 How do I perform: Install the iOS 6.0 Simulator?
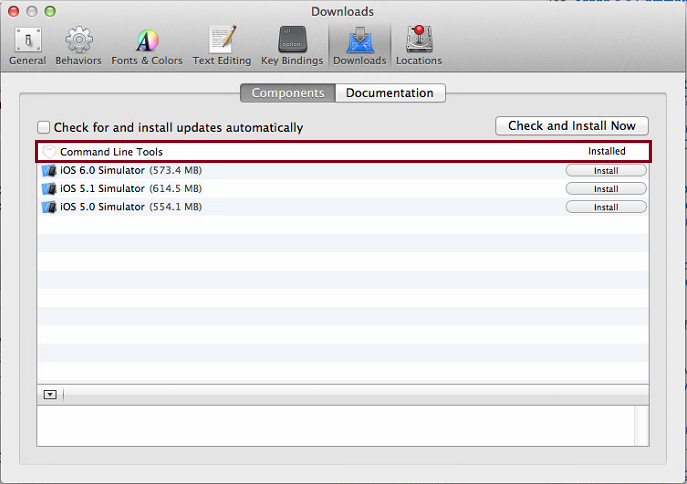pos(606,171)
